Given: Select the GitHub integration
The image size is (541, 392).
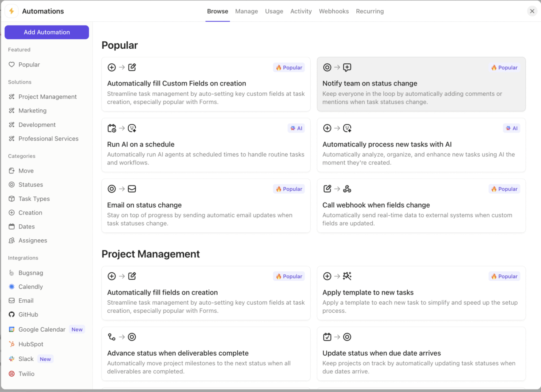Looking at the screenshot, I should point(27,314).
